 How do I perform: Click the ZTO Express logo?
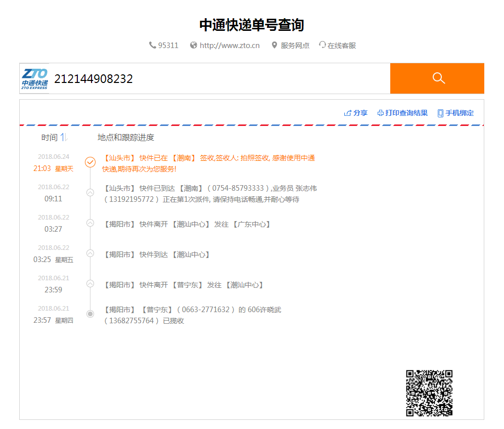point(35,78)
